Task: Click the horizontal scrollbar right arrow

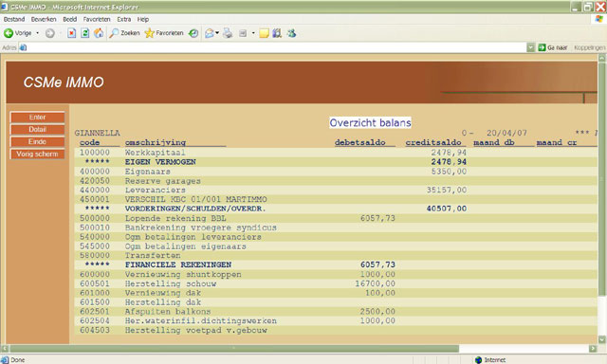Action: (x=593, y=349)
